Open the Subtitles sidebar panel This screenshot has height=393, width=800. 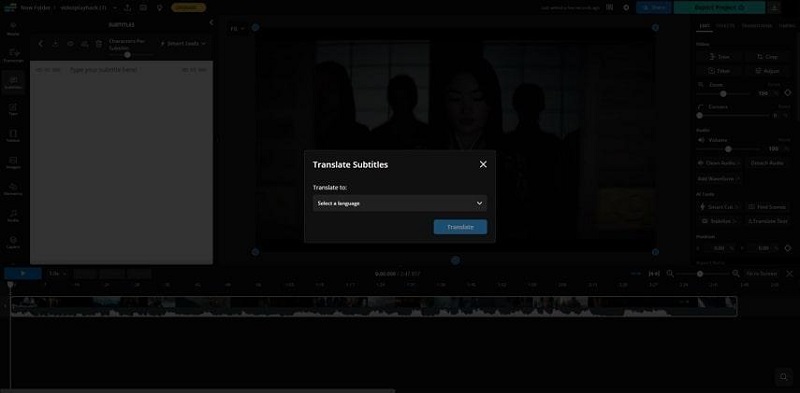point(13,83)
